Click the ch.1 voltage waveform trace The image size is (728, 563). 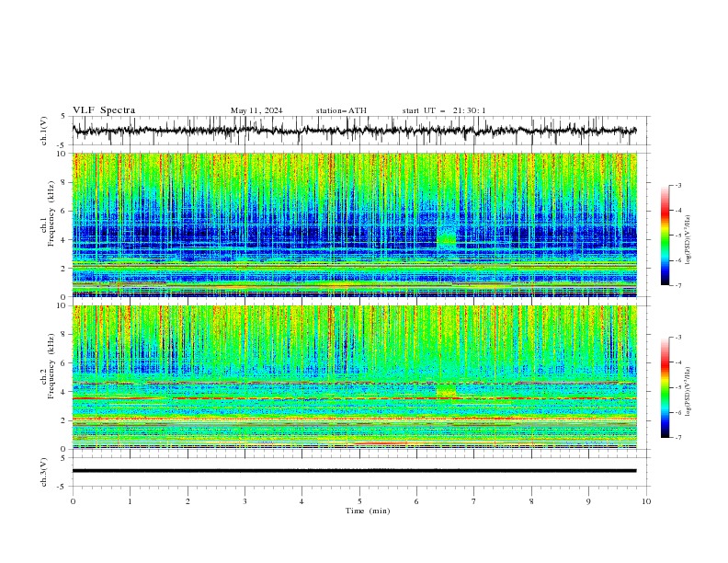tap(354, 131)
